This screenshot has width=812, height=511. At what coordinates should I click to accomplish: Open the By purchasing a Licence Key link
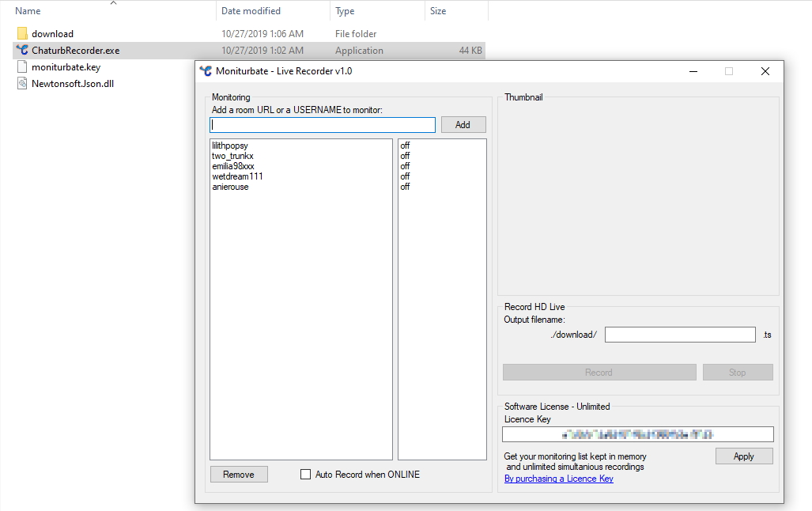[x=559, y=479]
